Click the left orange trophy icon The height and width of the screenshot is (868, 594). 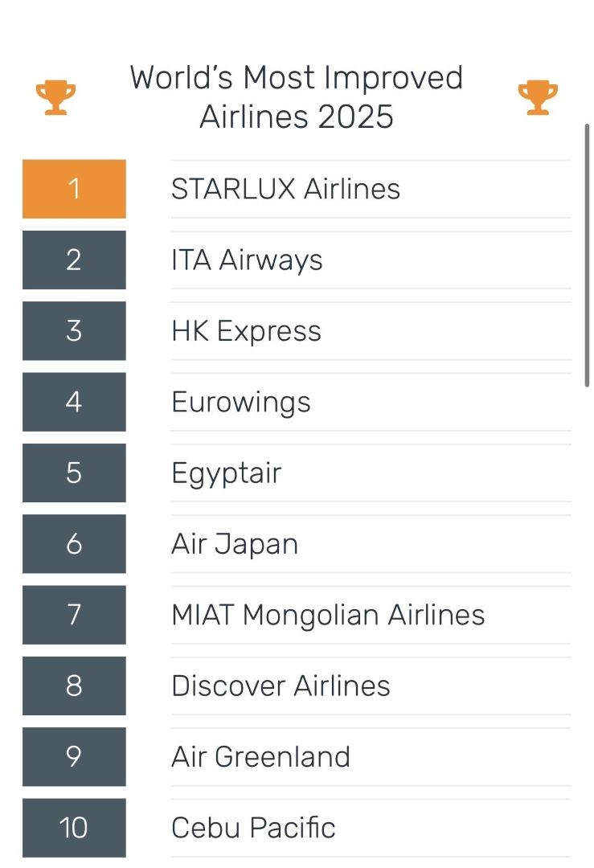pyautogui.click(x=55, y=97)
